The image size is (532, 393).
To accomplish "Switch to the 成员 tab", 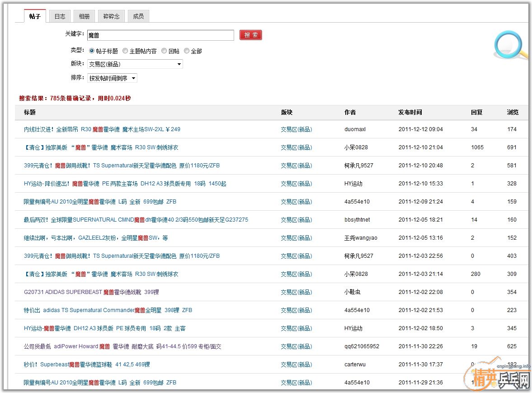I will pos(138,16).
